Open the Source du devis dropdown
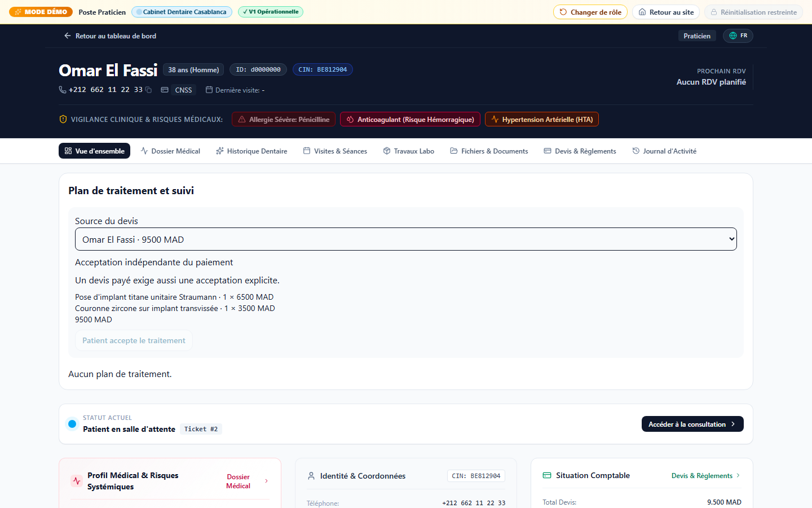This screenshot has width=812, height=508. pyautogui.click(x=406, y=239)
